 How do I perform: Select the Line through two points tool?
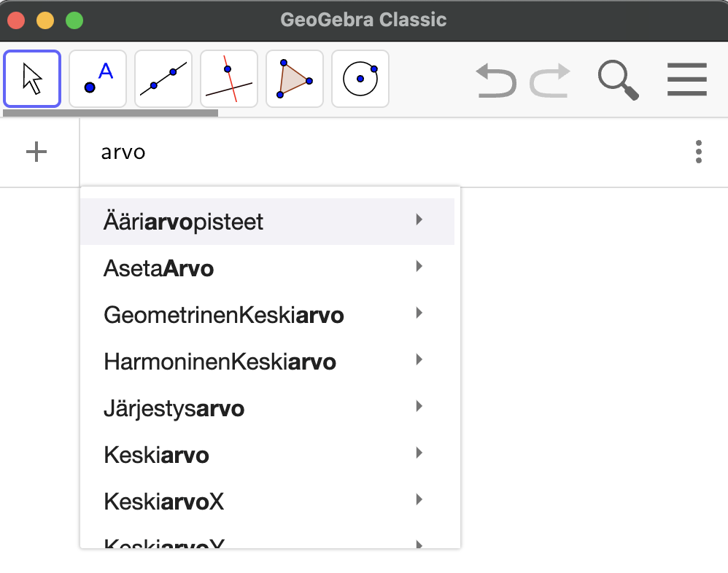click(163, 79)
